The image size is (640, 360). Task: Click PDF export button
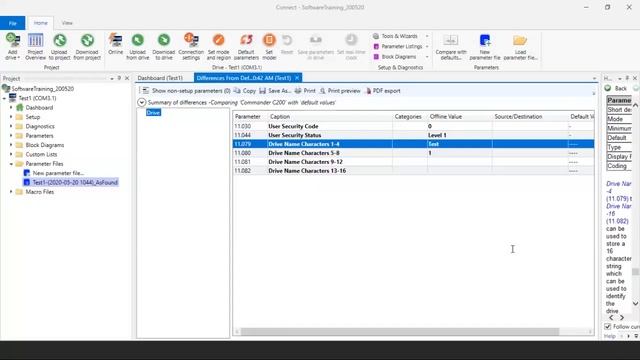[x=382, y=91]
